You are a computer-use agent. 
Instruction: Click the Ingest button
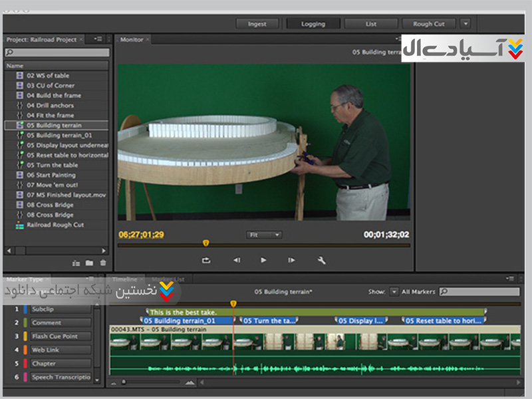tap(257, 24)
